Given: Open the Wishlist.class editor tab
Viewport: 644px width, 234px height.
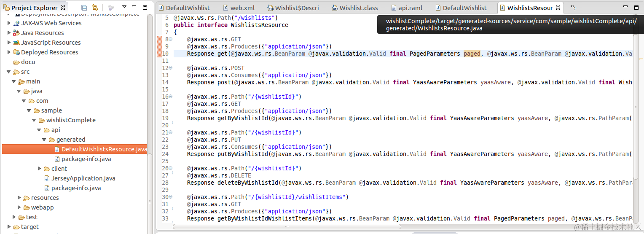Looking at the screenshot, I should [x=355, y=8].
